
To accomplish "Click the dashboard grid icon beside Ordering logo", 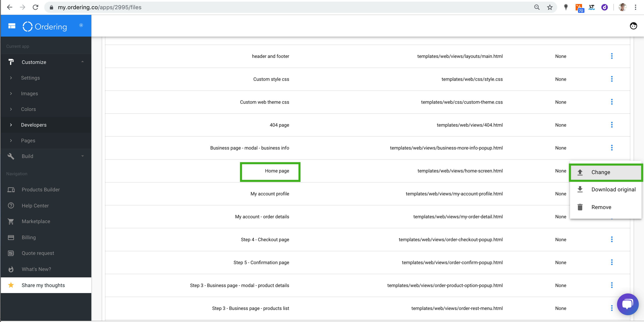I will [x=12, y=26].
